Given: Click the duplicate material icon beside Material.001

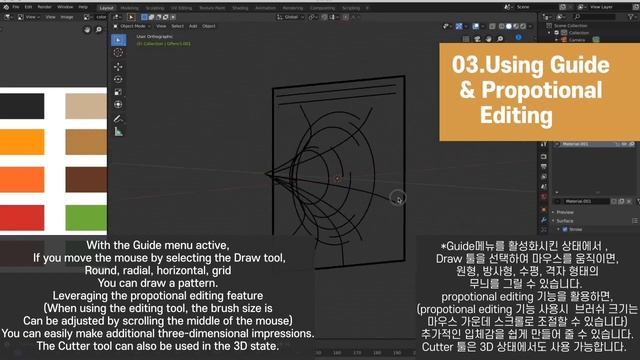Looking at the screenshot, I should (x=621, y=201).
